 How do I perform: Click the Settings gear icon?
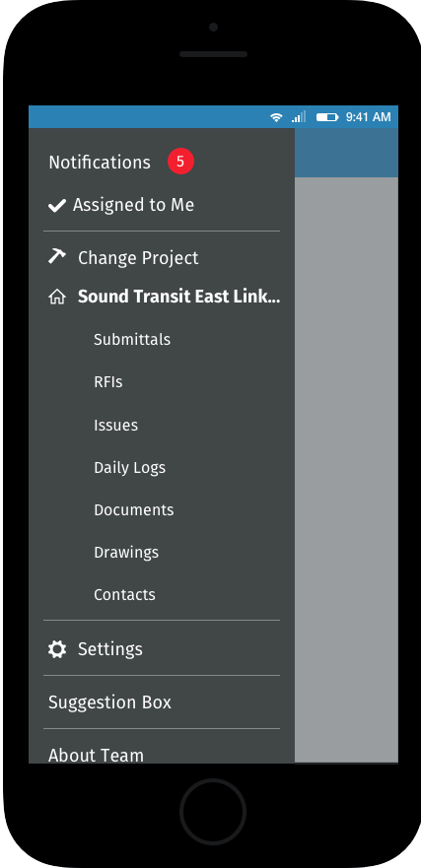click(x=57, y=649)
